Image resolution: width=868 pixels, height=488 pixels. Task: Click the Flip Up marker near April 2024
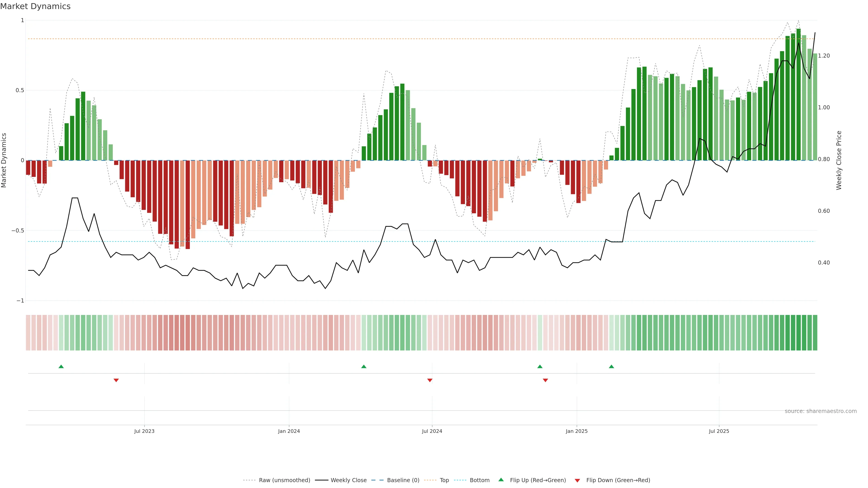363,366
